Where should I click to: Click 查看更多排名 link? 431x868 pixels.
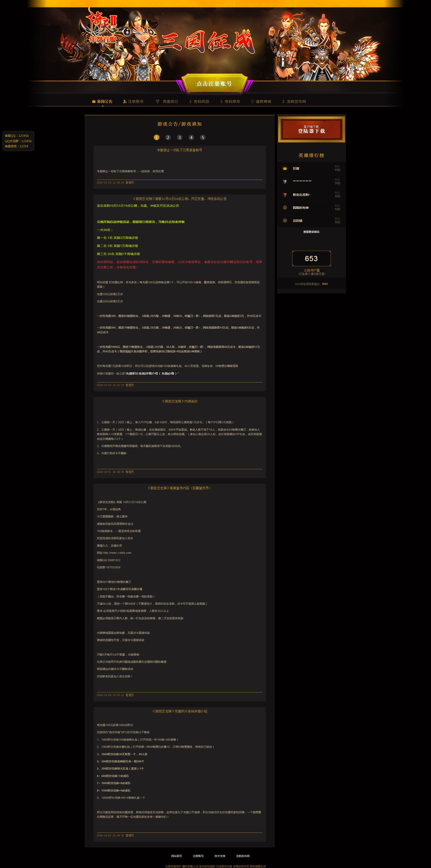(311, 232)
